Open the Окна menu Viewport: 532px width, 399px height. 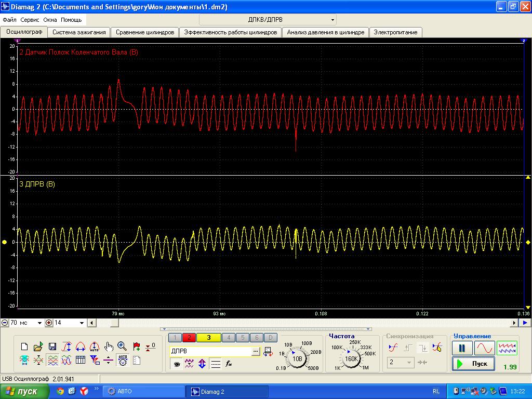(50, 20)
